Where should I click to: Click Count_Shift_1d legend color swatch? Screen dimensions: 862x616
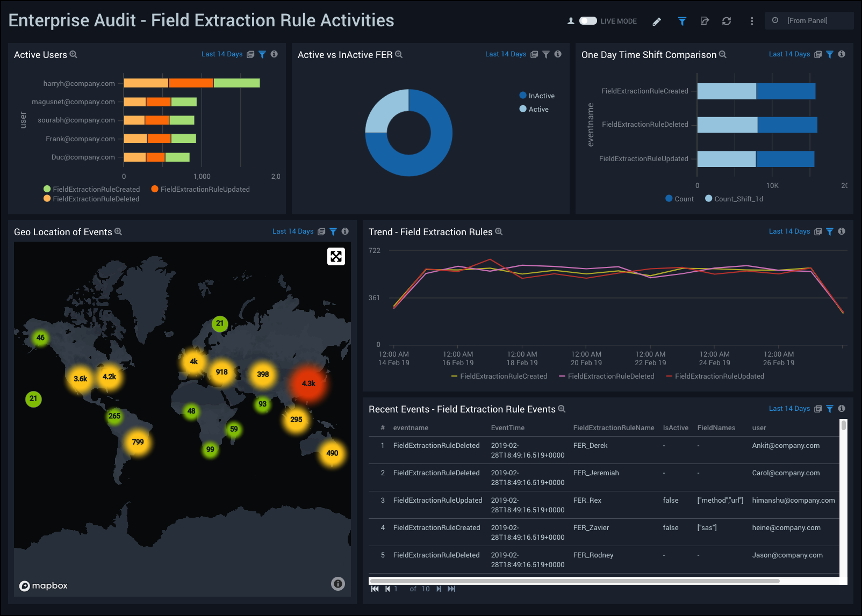click(709, 199)
